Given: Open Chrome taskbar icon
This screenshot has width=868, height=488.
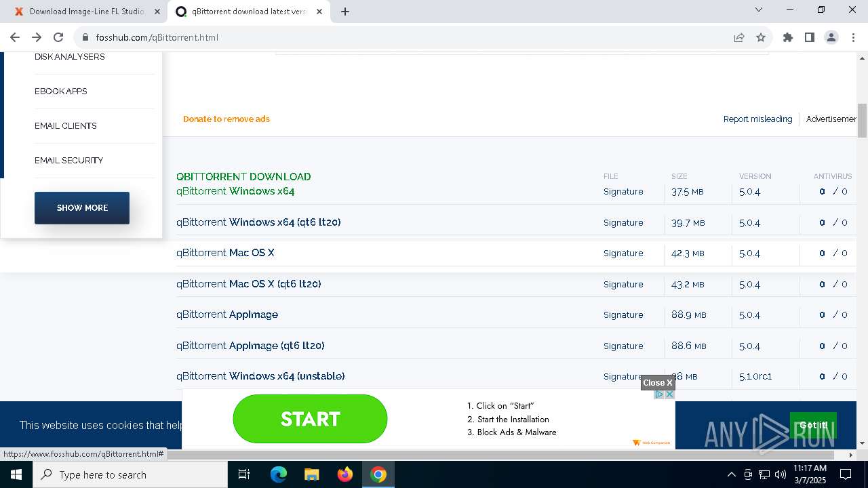Looking at the screenshot, I should [378, 474].
